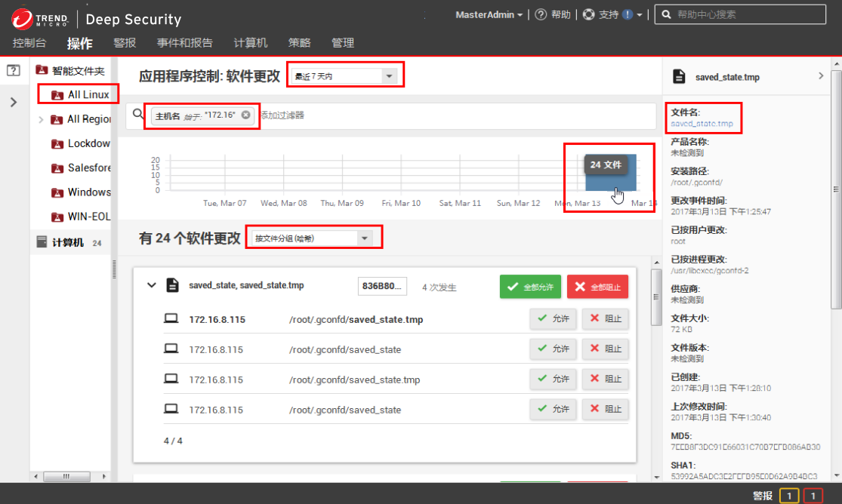Go to the 事件和报告 tab
This screenshot has width=842, height=504.
tap(185, 43)
